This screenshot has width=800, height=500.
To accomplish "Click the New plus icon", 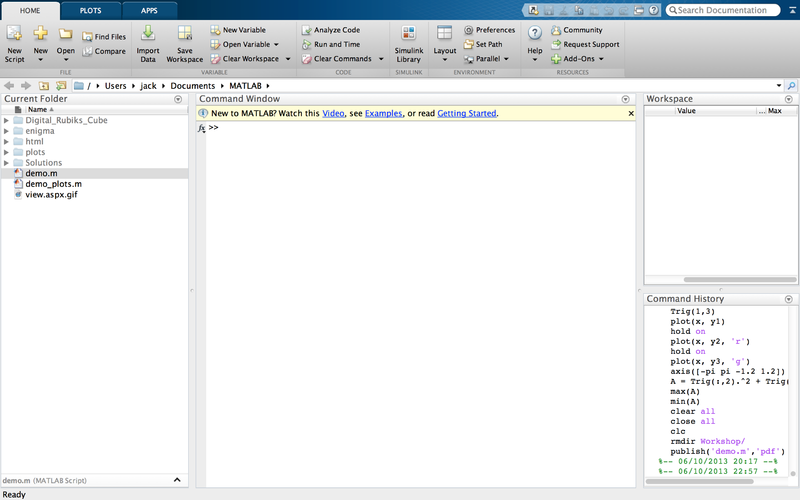I will coord(40,34).
